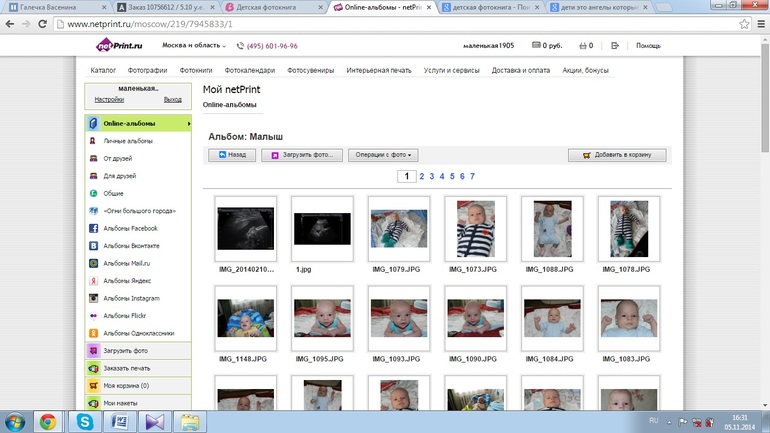
Task: Switch to the Детская фотокнига browser tab
Action: point(270,6)
